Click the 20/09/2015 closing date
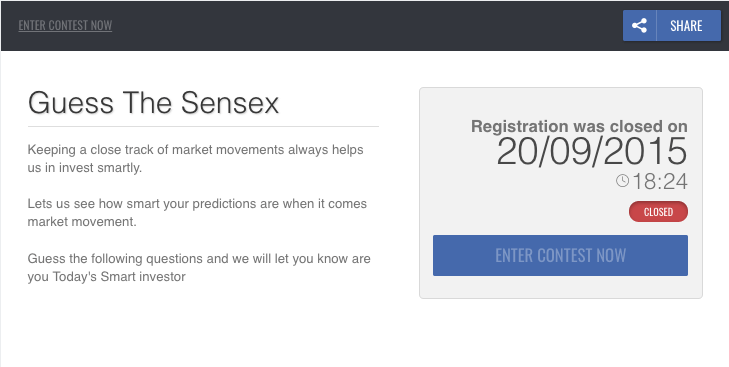Screen dimensions: 729x367 592,151
